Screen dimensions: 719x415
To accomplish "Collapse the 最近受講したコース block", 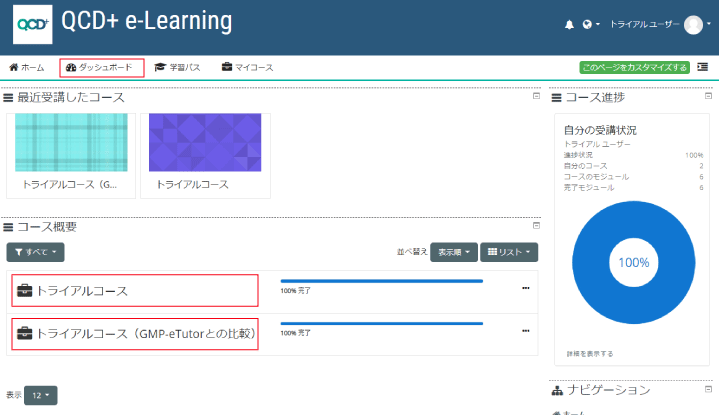I will click(x=536, y=96).
